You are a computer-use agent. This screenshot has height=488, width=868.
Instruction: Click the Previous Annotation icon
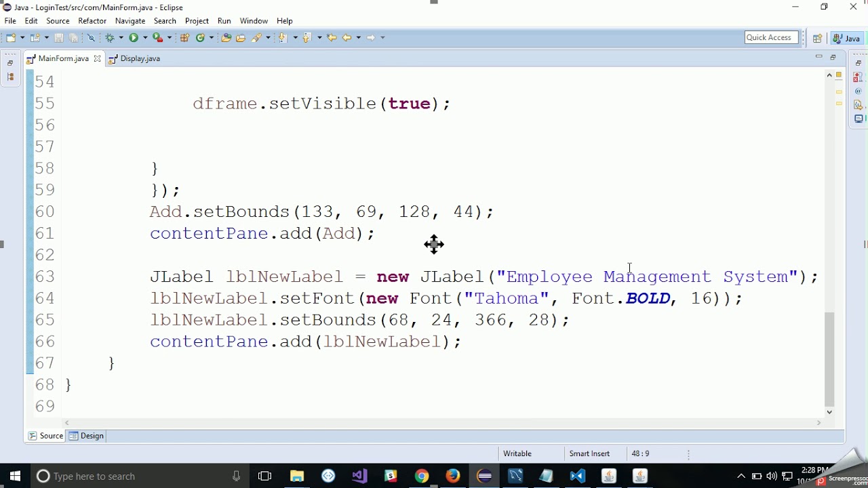click(x=307, y=38)
